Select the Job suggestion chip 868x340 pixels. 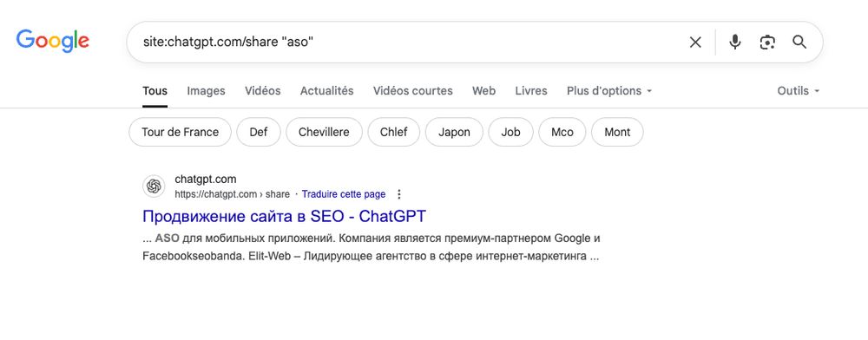(x=510, y=132)
